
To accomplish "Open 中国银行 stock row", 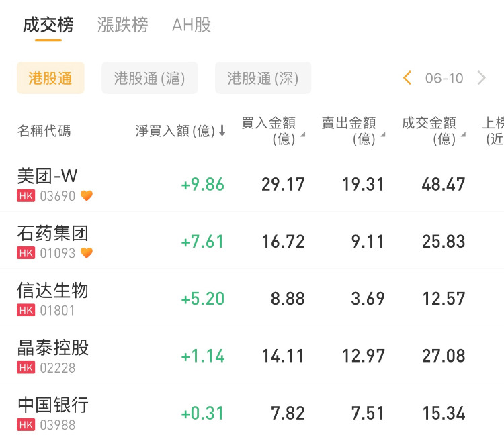I will coord(252,409).
